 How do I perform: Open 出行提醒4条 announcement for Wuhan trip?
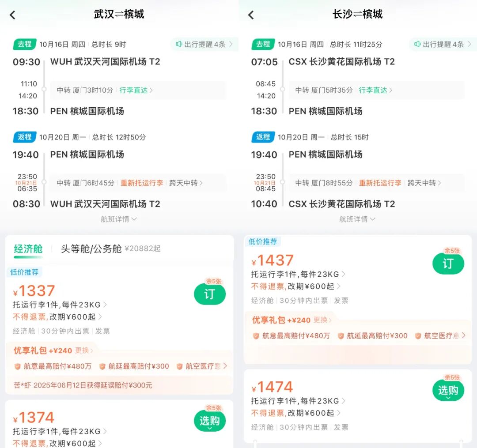click(204, 44)
